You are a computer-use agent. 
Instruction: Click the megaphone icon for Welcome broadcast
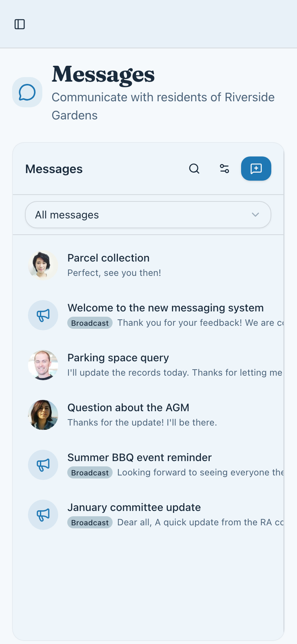[43, 315]
